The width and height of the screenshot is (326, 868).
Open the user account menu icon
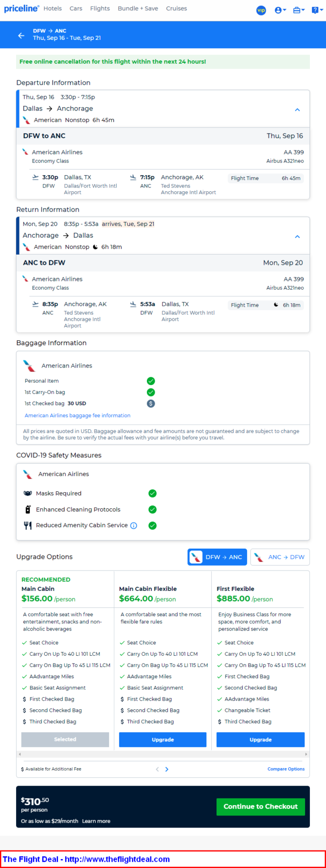click(280, 10)
